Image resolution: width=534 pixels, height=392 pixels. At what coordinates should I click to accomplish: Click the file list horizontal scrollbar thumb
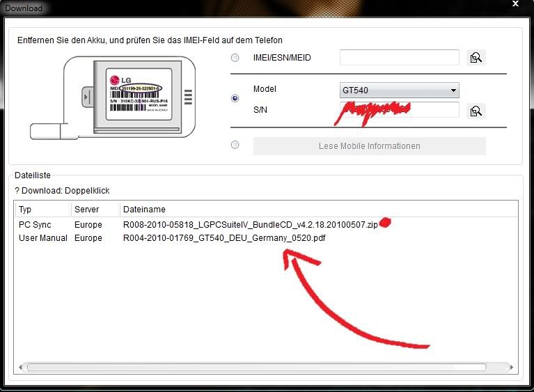pos(256,367)
